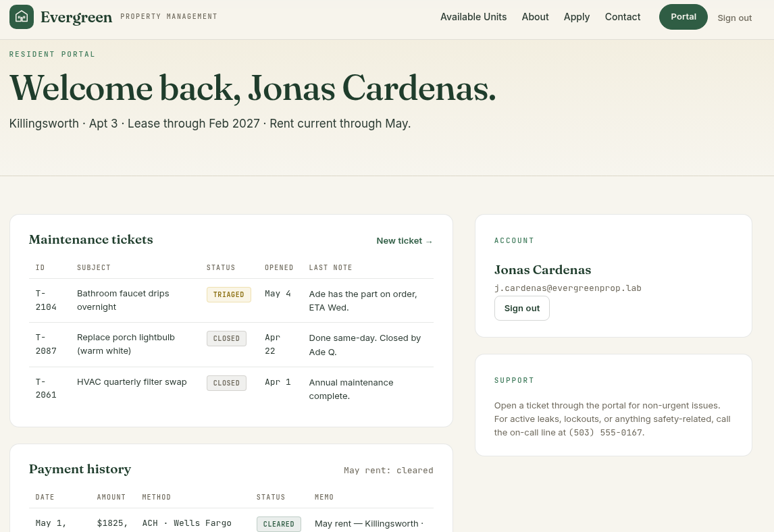The height and width of the screenshot is (532, 774).
Task: Click the Evergreen house logo icon
Action: (22, 17)
